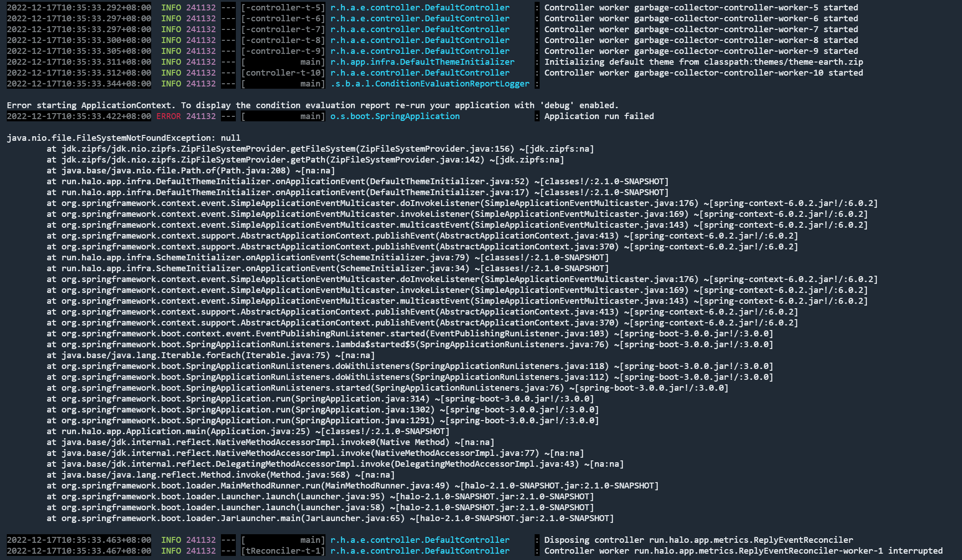Screen dimensions: 962x560
Task: Select the ERROR log level label
Action: click(168, 116)
